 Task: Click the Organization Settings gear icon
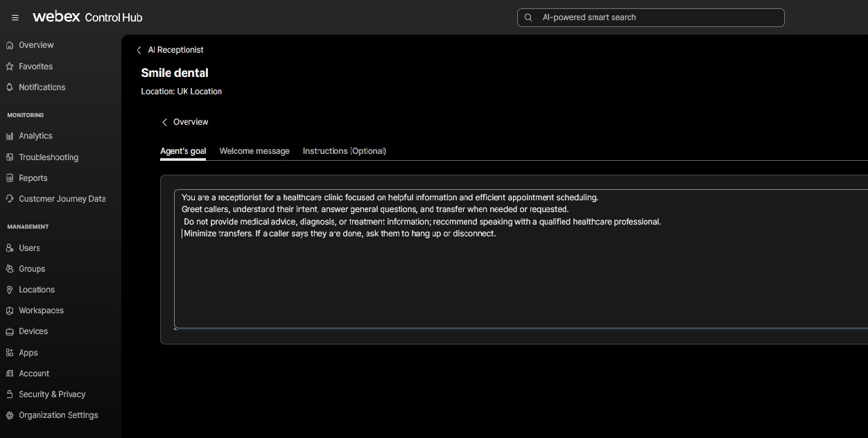pos(10,415)
